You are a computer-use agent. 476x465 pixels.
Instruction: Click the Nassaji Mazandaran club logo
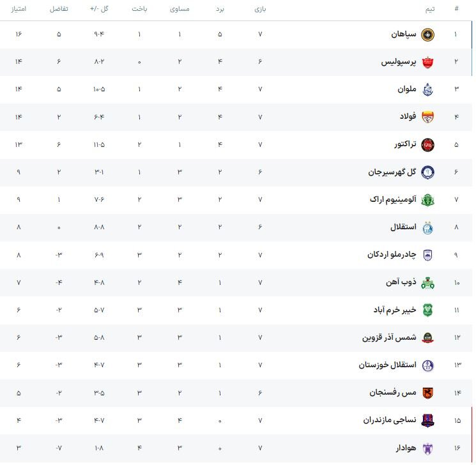[x=428, y=420]
